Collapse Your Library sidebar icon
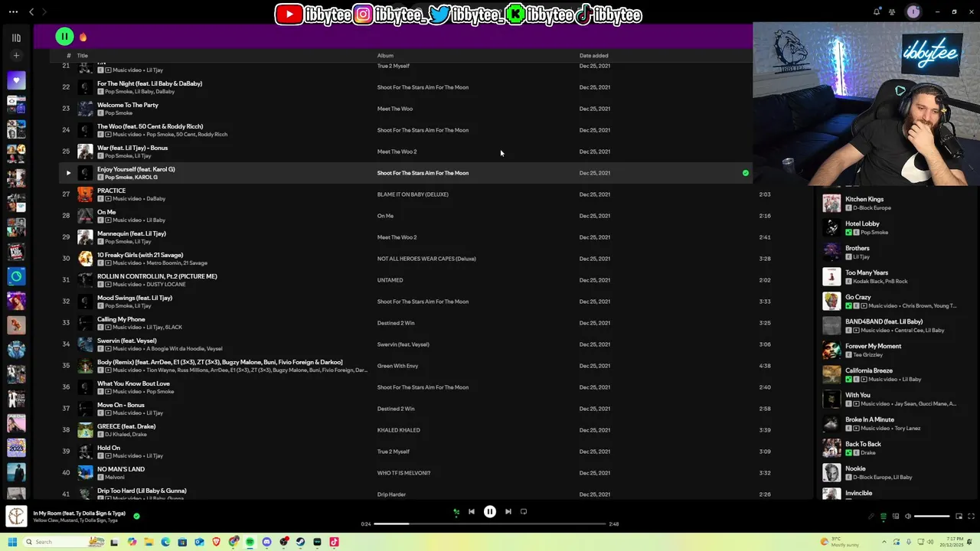Screen dimensions: 980x551 [x=16, y=37]
